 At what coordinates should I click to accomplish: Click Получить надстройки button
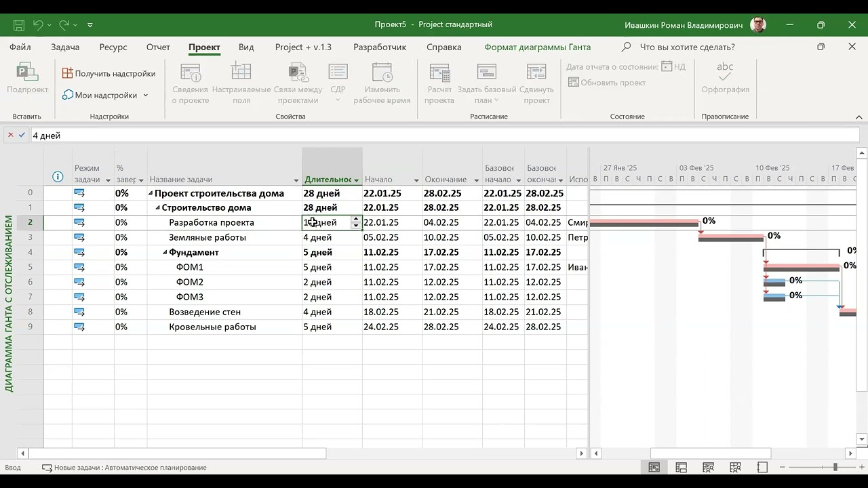coord(108,73)
